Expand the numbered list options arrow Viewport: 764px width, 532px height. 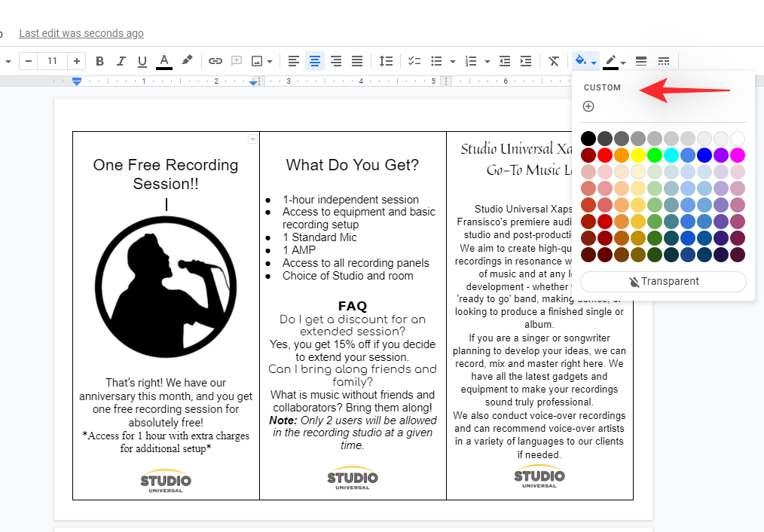pos(487,62)
